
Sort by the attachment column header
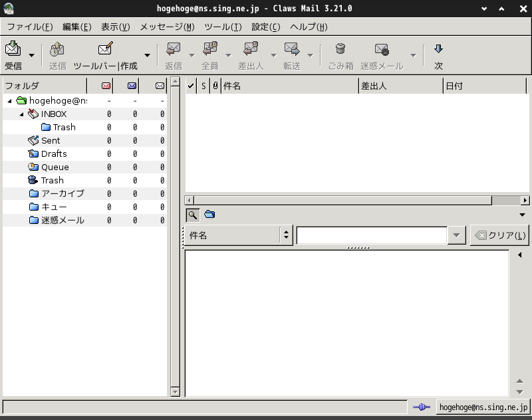(x=215, y=86)
